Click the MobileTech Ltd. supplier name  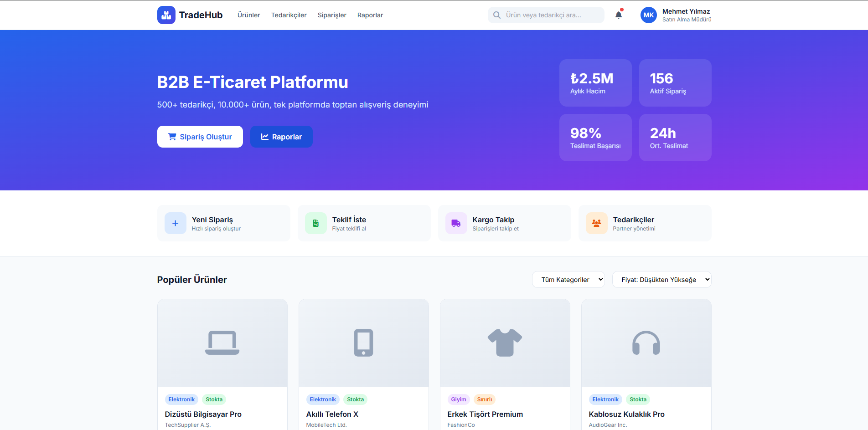[326, 425]
